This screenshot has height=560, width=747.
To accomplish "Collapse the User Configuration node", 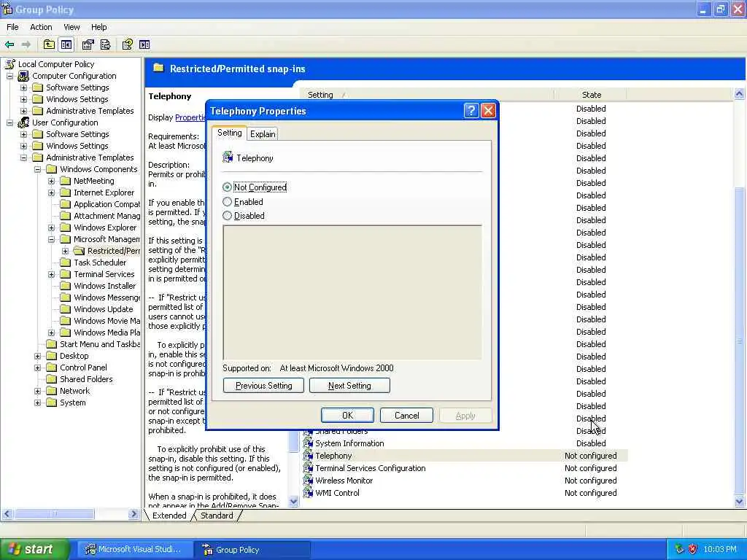I will (x=9, y=122).
